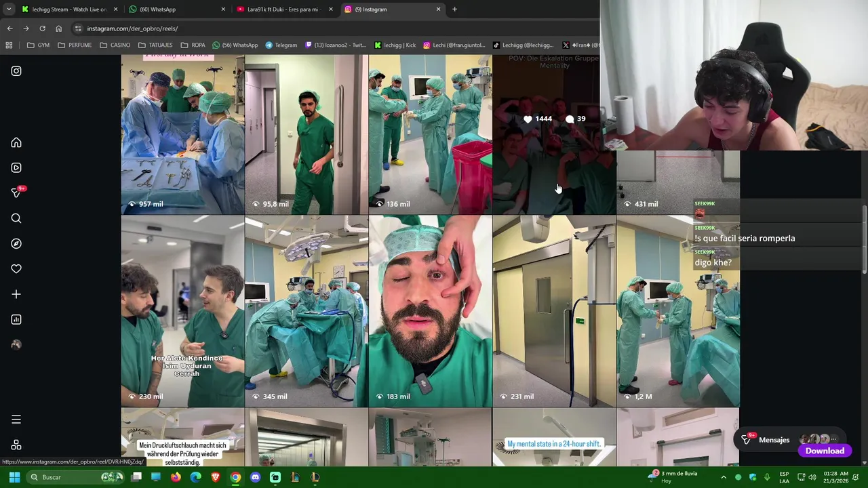
Task: Open Brave browser from the taskbar
Action: point(216,477)
